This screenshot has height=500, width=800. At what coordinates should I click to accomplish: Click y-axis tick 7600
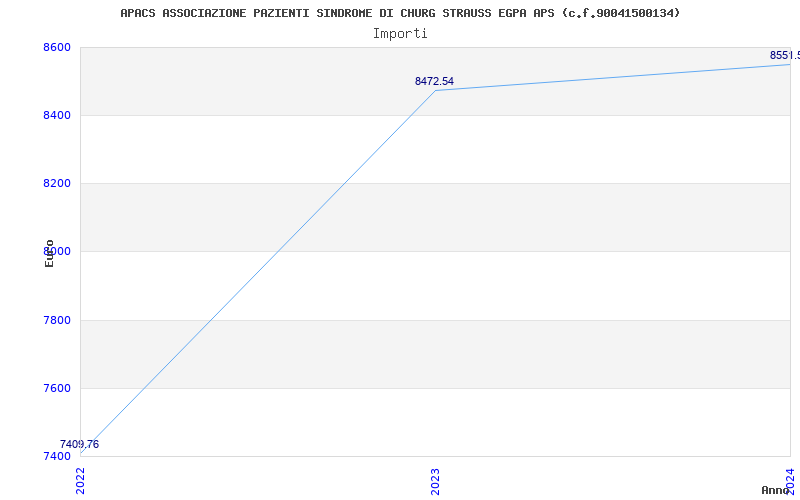(57, 388)
